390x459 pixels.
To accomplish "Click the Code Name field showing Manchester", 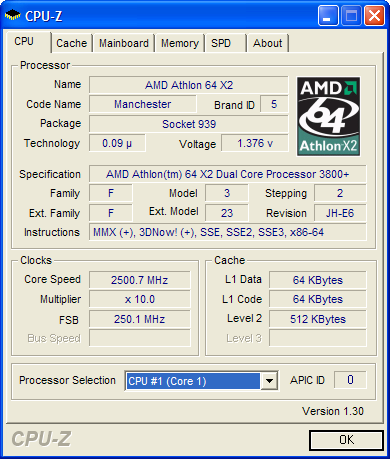I will click(x=143, y=104).
